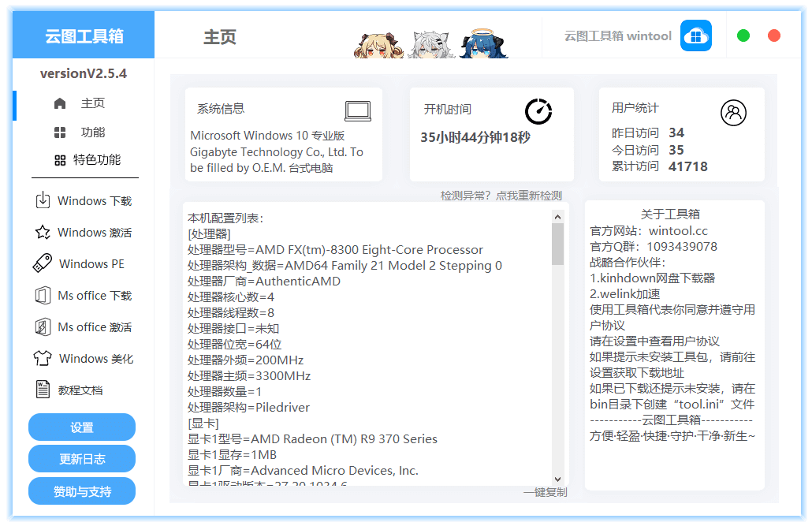The width and height of the screenshot is (812, 526).
Task: Click the Ms office 激活 icon
Action: [43, 327]
